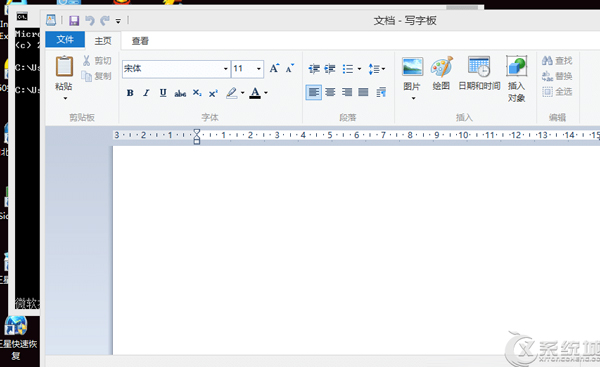
Task: Toggle subscript formatting
Action: click(197, 93)
